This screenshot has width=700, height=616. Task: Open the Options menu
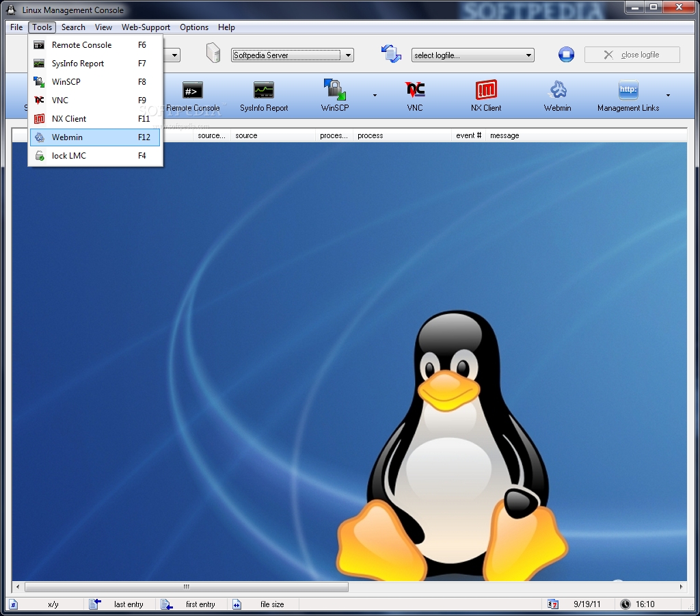point(193,27)
